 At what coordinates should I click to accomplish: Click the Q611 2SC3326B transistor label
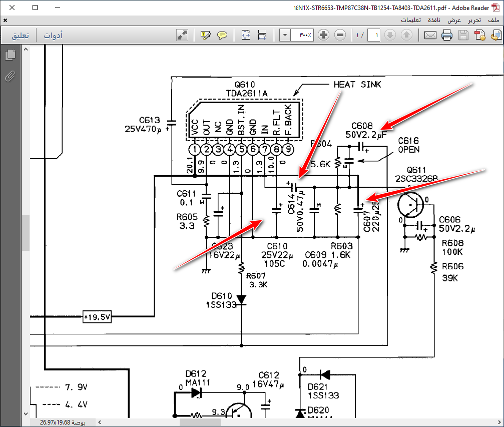tap(416, 174)
